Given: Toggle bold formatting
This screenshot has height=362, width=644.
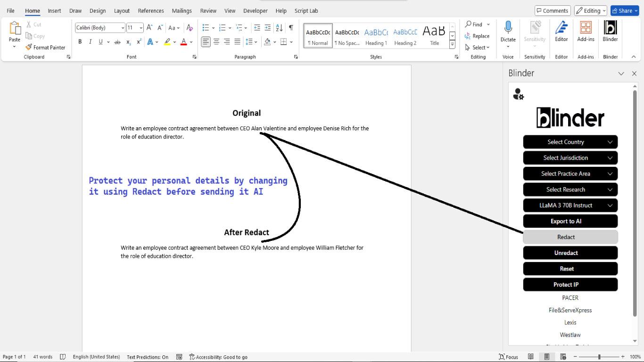Looking at the screenshot, I should pyautogui.click(x=80, y=41).
